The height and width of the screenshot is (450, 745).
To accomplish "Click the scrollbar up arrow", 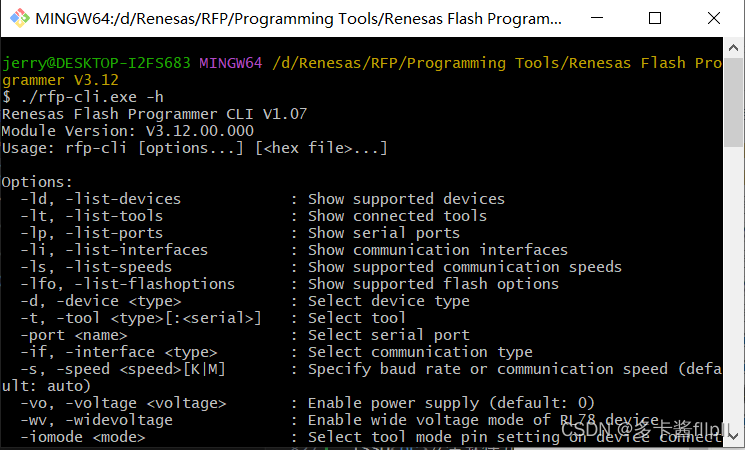I will pos(733,48).
